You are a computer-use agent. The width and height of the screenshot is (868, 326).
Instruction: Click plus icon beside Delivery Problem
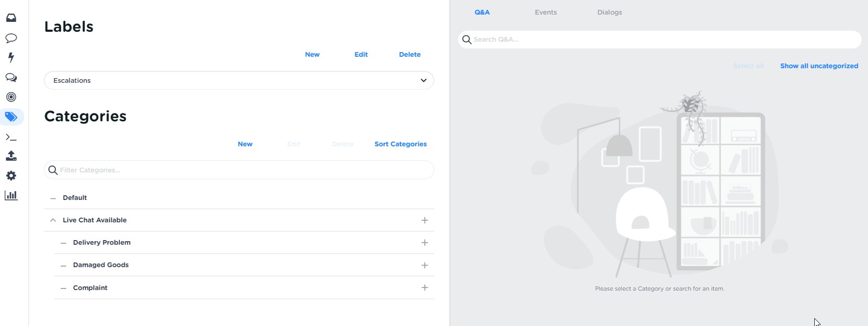[424, 243]
